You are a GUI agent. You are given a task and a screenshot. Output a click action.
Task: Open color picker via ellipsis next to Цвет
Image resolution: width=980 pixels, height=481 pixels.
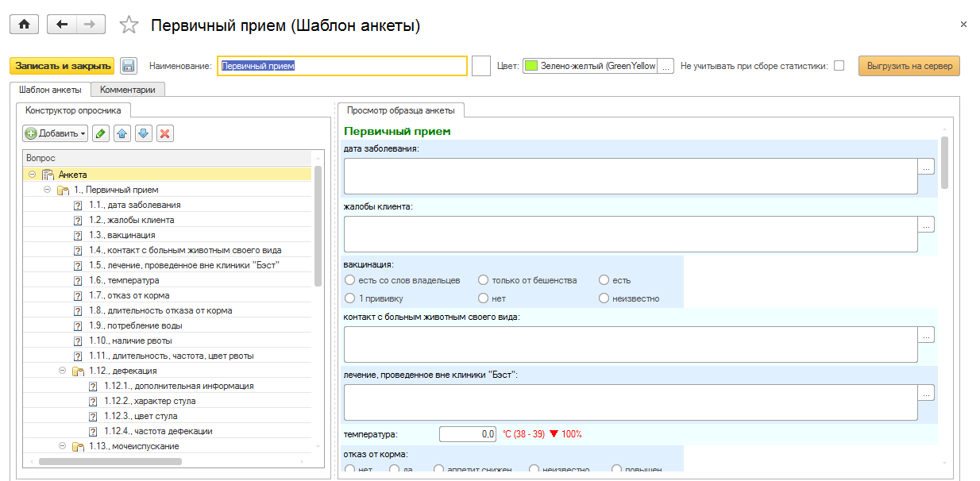[x=666, y=66]
